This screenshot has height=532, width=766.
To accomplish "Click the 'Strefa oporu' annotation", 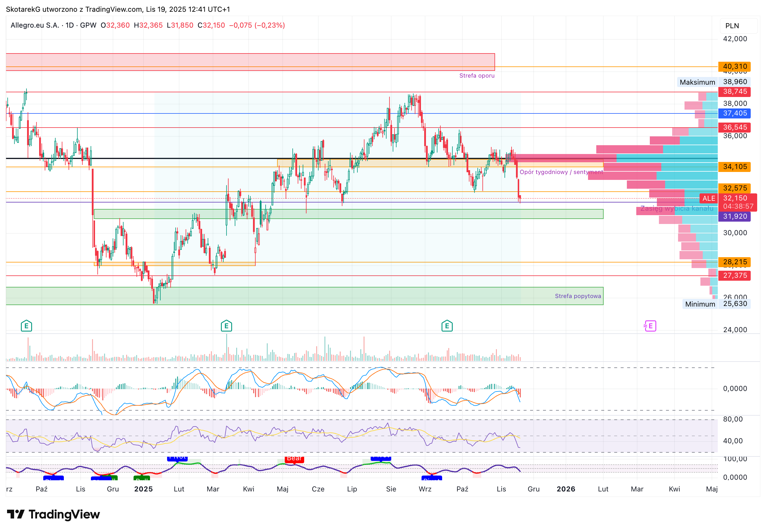I will coord(477,76).
